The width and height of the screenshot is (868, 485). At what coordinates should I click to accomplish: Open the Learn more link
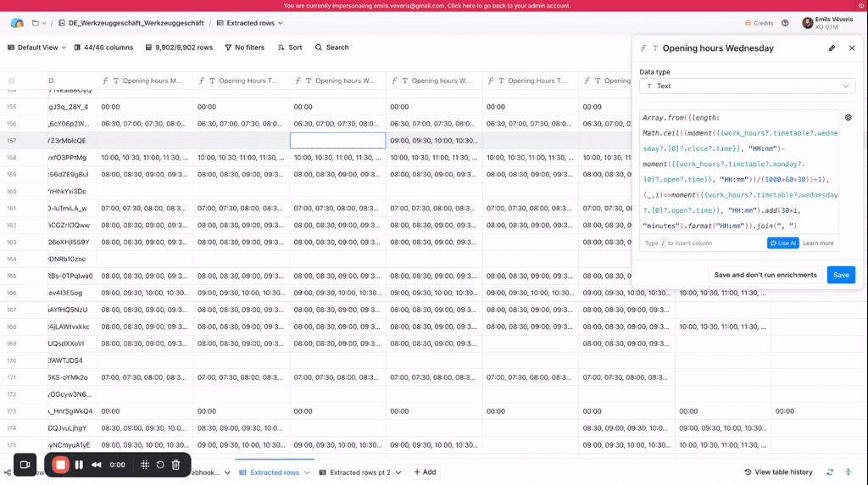(x=818, y=243)
